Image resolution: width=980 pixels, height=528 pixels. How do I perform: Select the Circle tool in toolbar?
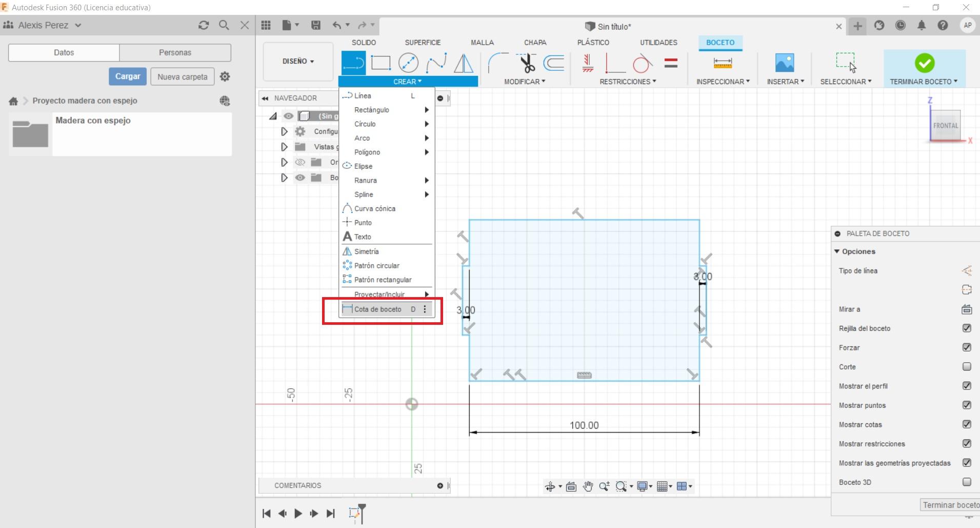coord(408,63)
